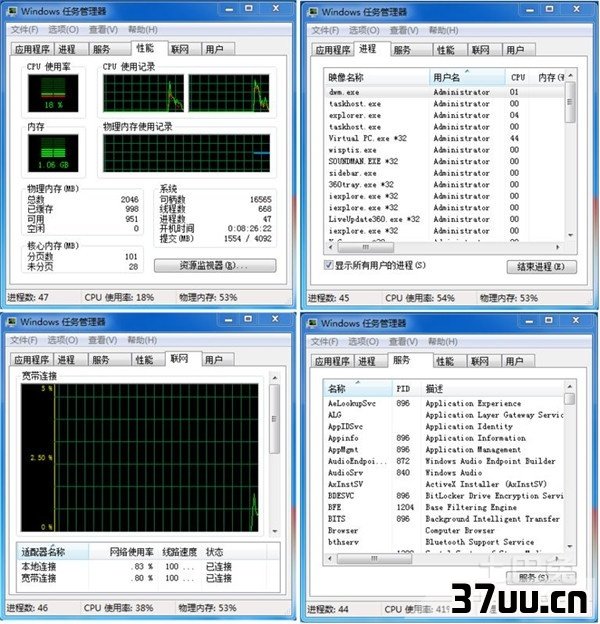Click Task Manager title icon in 性能 window
This screenshot has width=600, height=624.
[x=12, y=11]
